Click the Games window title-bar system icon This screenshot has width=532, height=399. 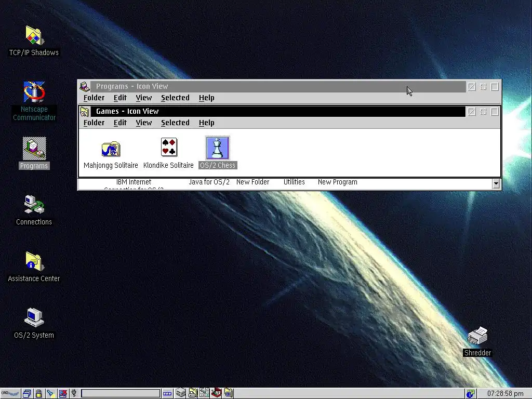click(x=85, y=111)
